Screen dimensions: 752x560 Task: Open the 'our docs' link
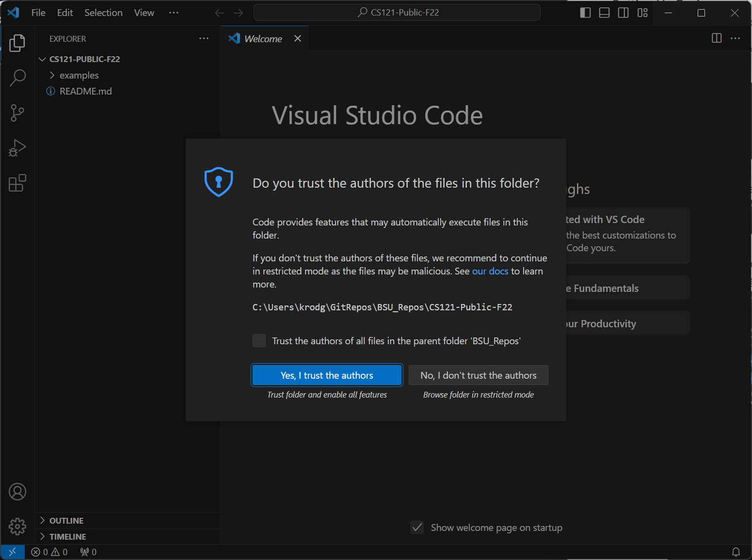(x=490, y=271)
